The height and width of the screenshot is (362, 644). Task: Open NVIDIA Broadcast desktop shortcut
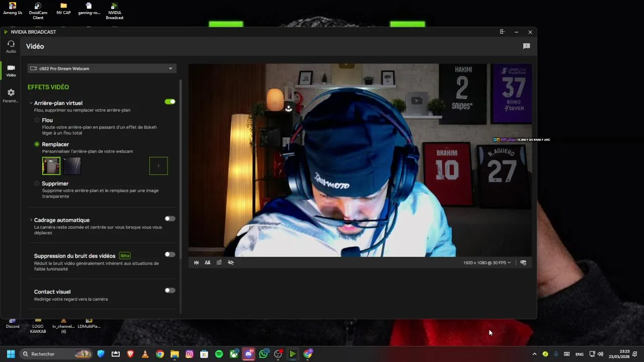click(x=114, y=11)
